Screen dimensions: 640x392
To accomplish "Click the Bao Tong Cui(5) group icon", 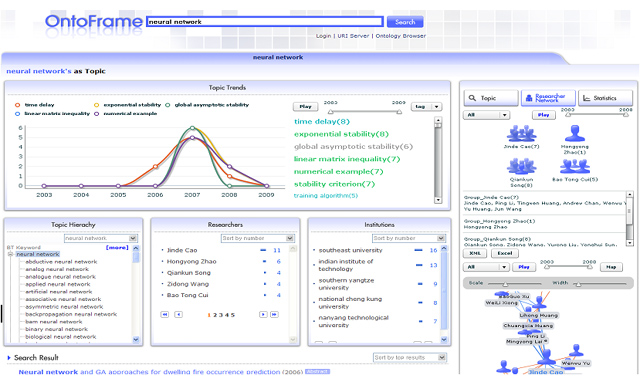I will (x=575, y=166).
